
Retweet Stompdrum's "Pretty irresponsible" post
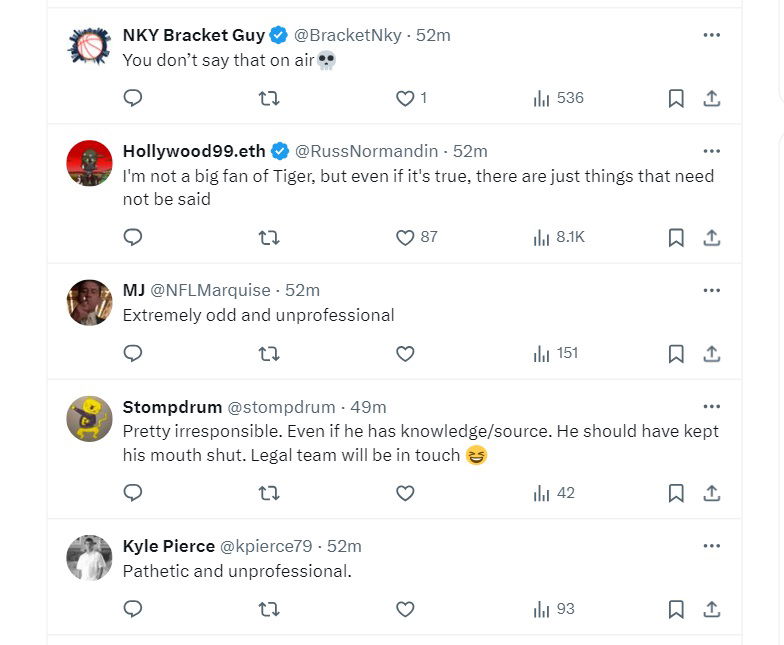[269, 493]
